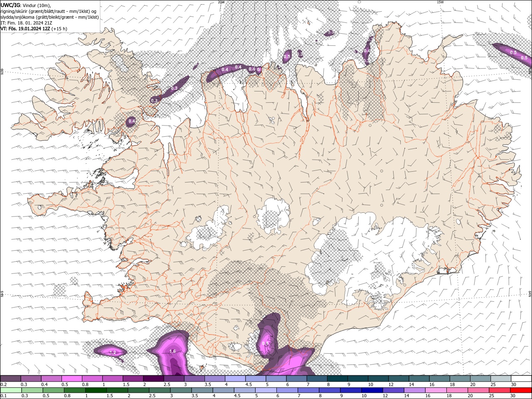The image size is (532, 399).
Task: Select the upper-row white swatch labeled 30
Action: (x=521, y=379)
